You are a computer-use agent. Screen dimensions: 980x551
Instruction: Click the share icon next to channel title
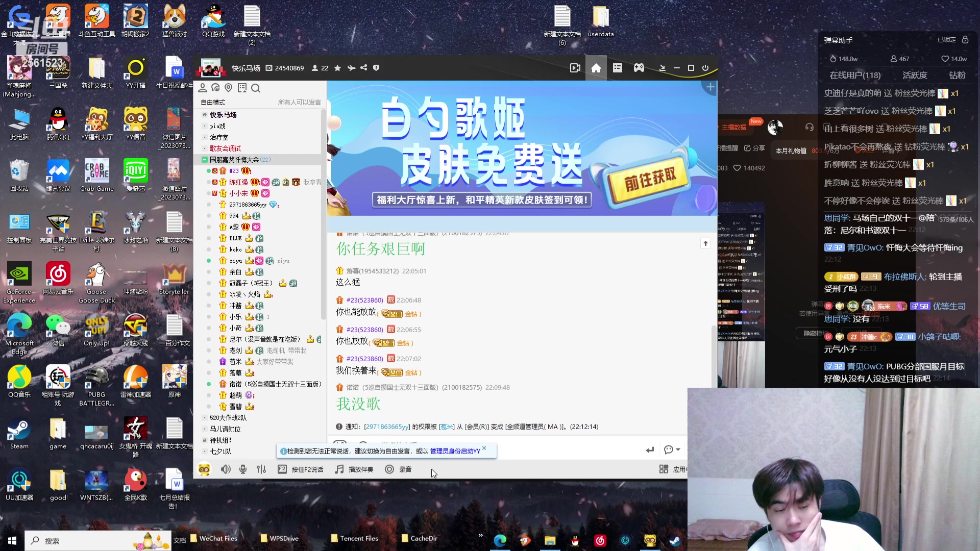tap(364, 67)
